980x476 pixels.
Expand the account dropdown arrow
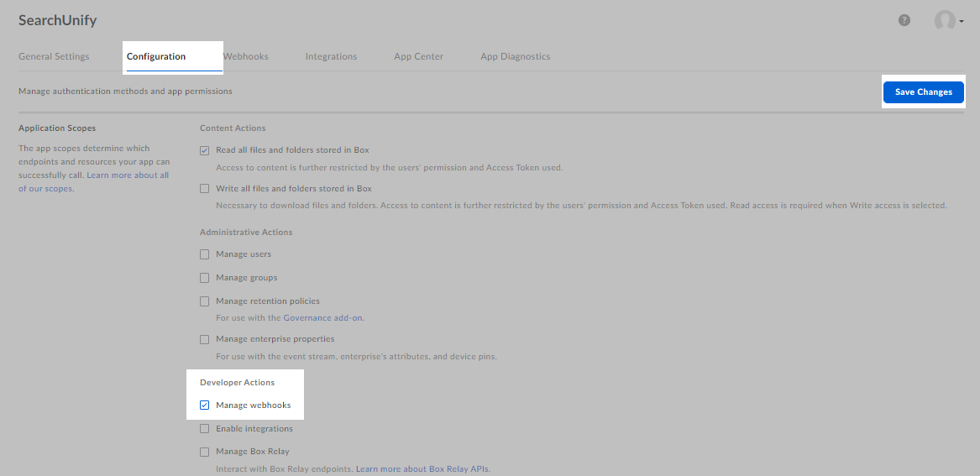point(962,22)
